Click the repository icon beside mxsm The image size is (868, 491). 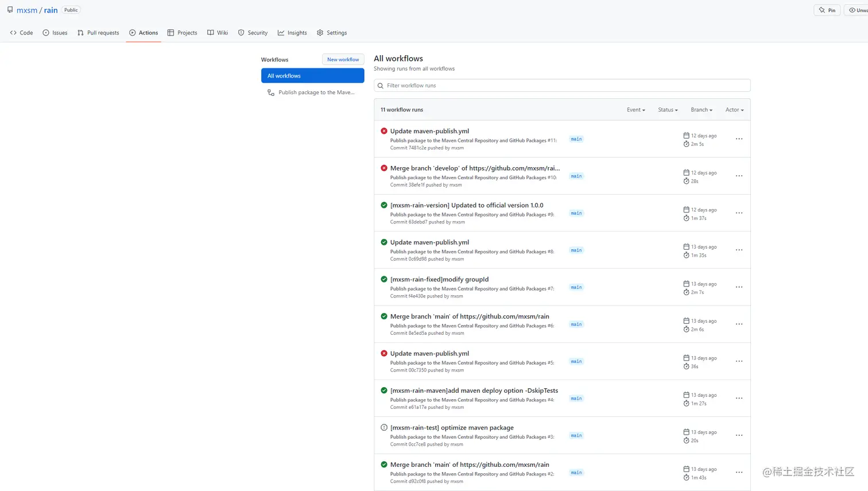(x=10, y=10)
